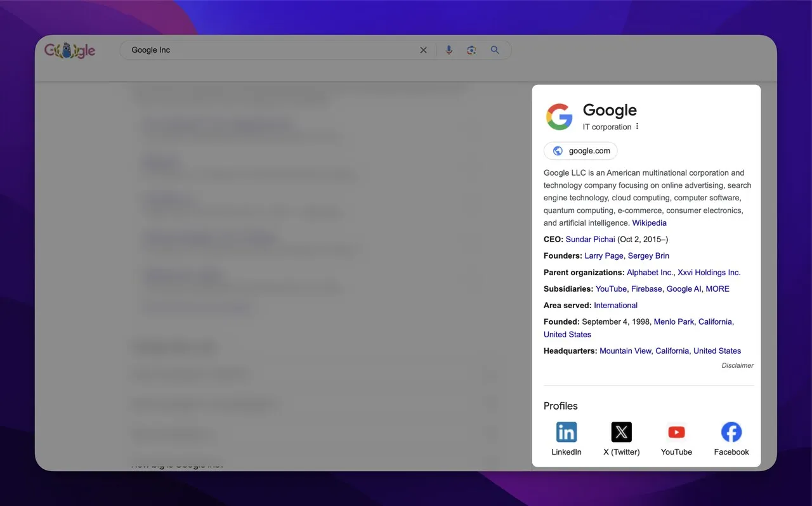Open the Facebook profile icon
The height and width of the screenshot is (506, 812).
coord(731,432)
